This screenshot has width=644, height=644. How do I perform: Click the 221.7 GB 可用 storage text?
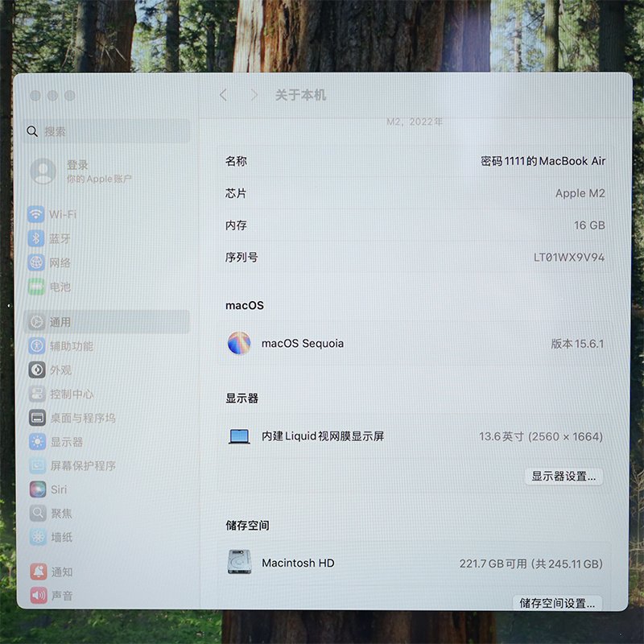coord(531,563)
